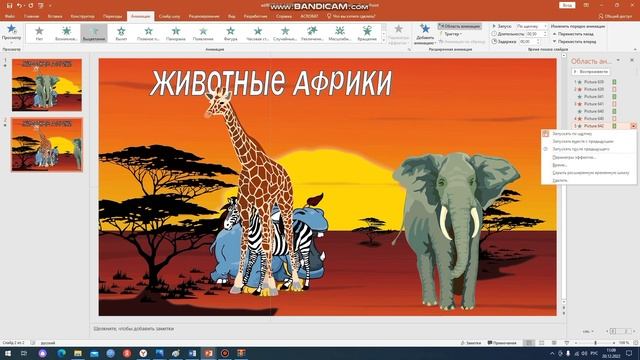640x360 pixels.
Task: Switch to Slide Sorter view in status bar
Action: (x=542, y=343)
